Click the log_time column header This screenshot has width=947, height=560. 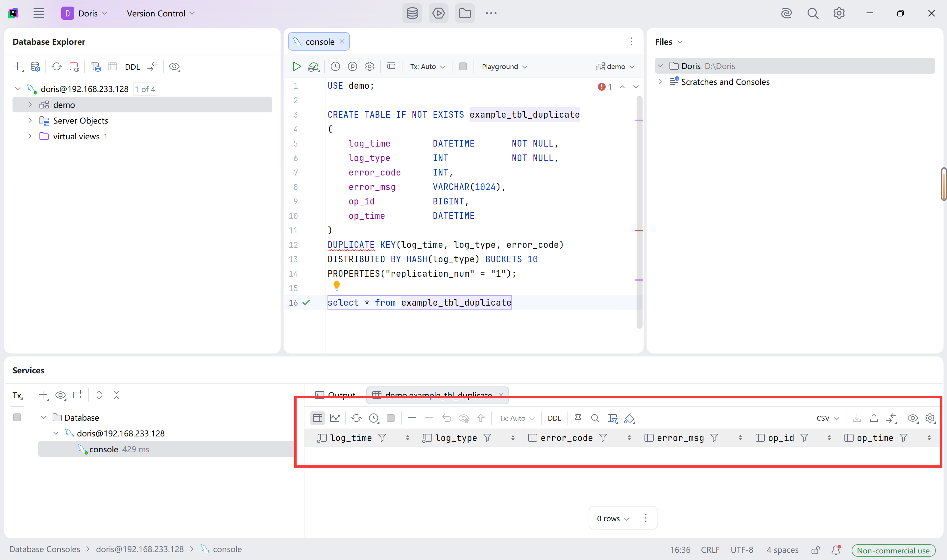[x=351, y=438]
